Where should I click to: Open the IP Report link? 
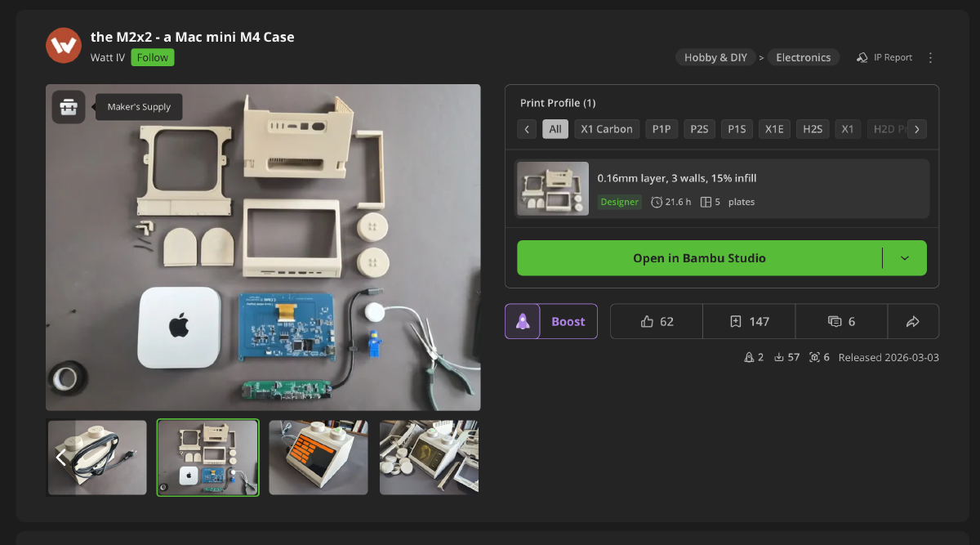click(884, 57)
